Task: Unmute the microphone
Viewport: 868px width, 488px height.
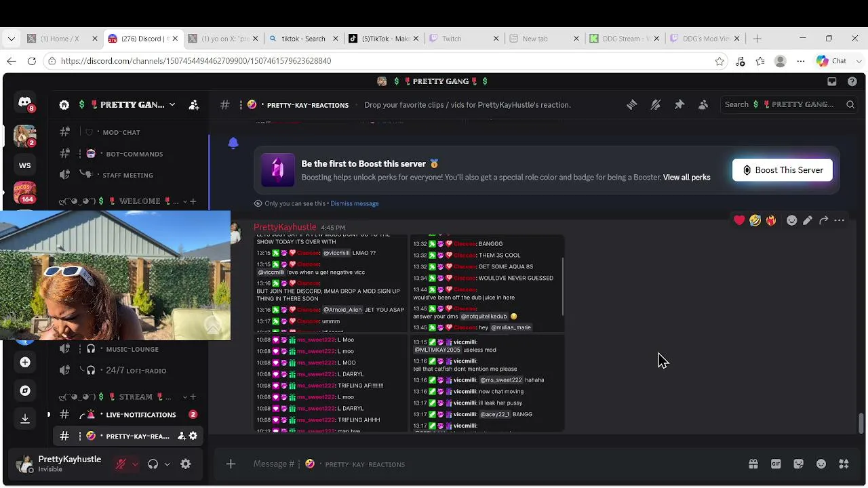Action: point(121,464)
